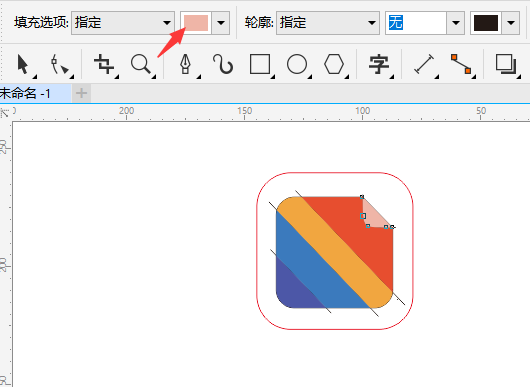Screen dimensions: 530x387
Task: Open the outline 指定 dropdown
Action: [x=328, y=23]
